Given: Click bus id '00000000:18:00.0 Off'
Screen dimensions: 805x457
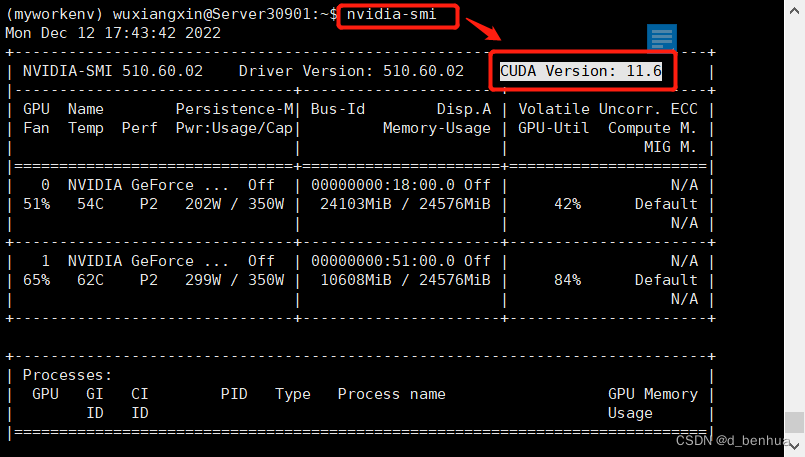Looking at the screenshot, I should [401, 185].
